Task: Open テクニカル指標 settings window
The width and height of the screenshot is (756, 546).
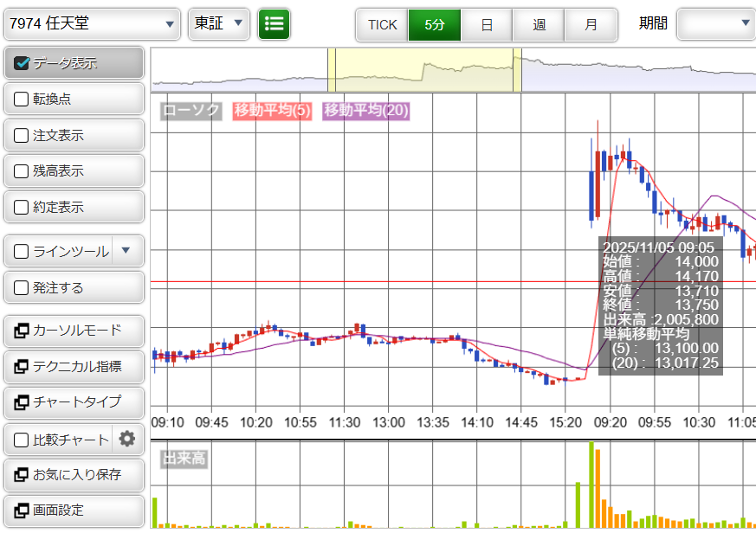Action: pyautogui.click(x=74, y=367)
